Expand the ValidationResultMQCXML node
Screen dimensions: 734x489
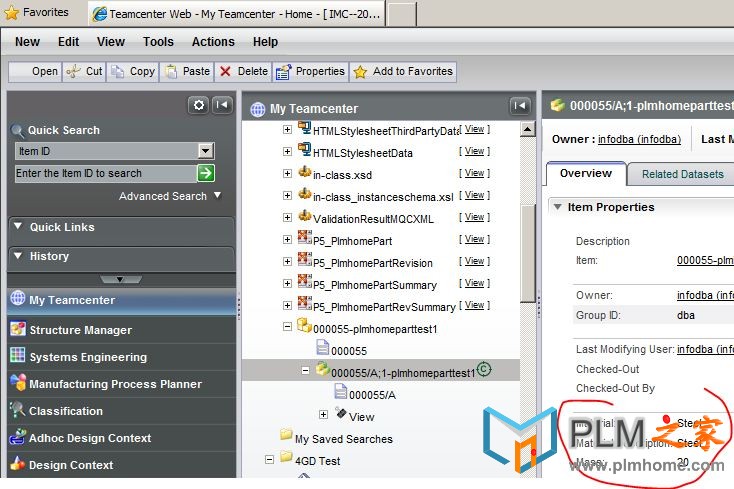287,218
